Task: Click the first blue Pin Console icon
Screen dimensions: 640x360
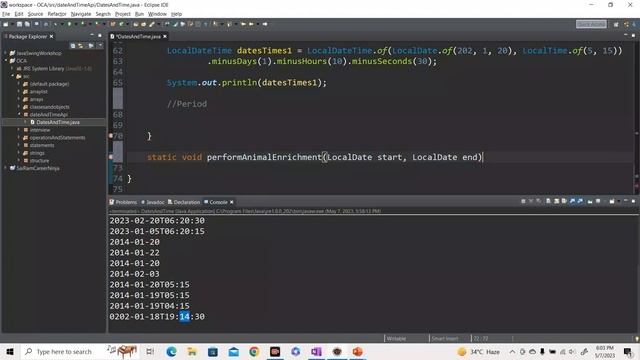Action: (x=572, y=201)
